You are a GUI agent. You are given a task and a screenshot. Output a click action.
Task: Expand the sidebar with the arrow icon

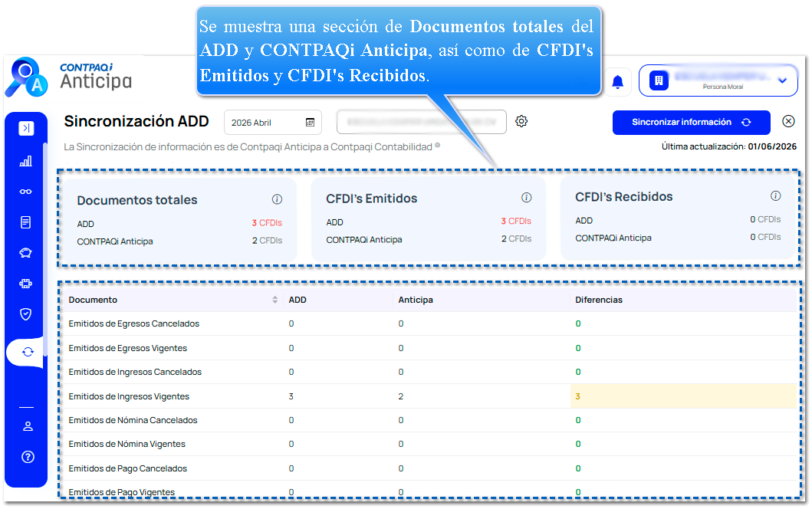point(26,128)
